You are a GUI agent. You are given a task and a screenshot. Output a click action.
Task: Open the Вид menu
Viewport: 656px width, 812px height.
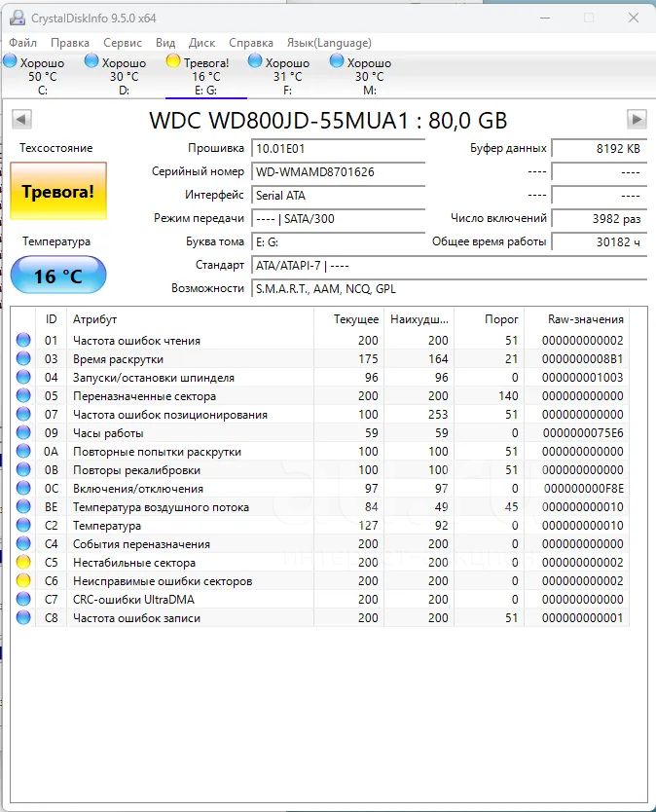(165, 43)
